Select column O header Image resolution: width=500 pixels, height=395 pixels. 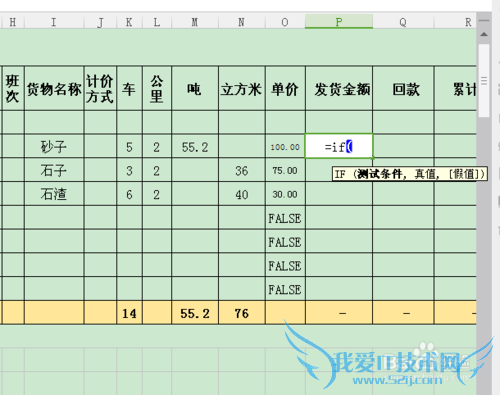tap(285, 22)
